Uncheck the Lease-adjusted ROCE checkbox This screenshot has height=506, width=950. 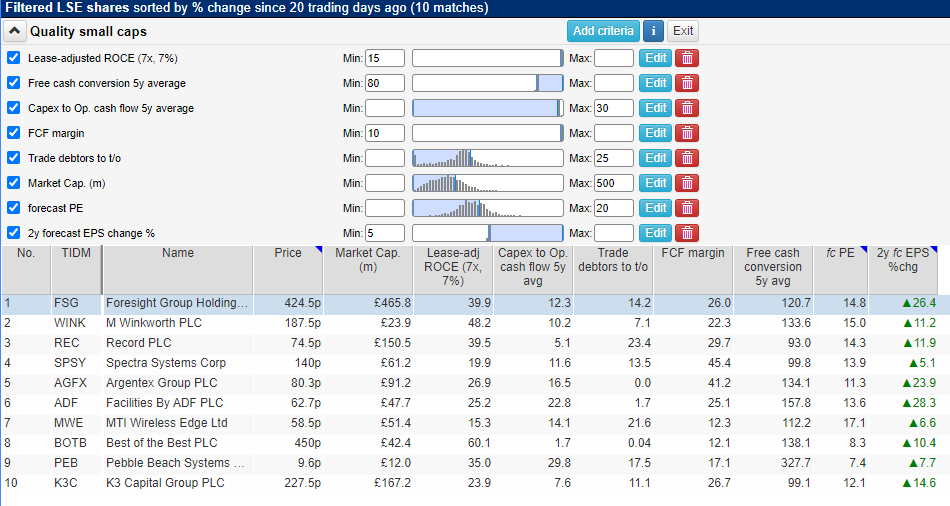tap(14, 58)
